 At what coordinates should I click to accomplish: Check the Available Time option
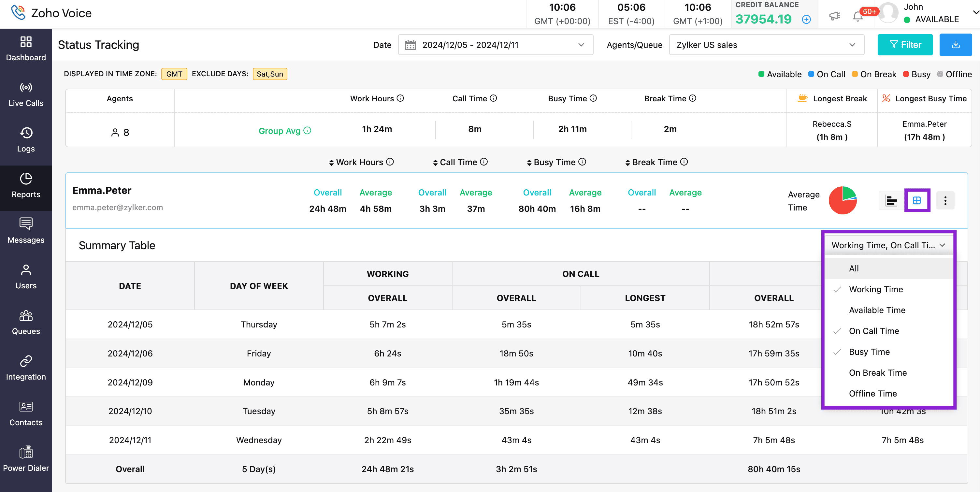point(877,310)
